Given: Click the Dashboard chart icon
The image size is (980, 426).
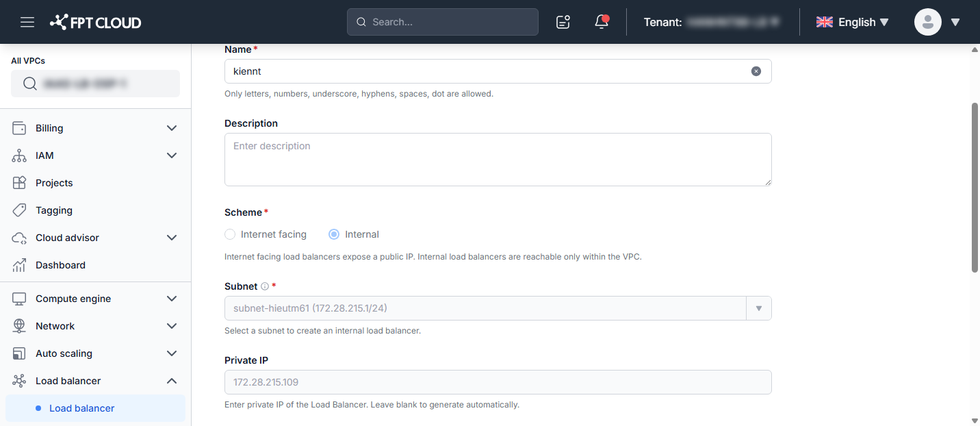Looking at the screenshot, I should point(19,265).
